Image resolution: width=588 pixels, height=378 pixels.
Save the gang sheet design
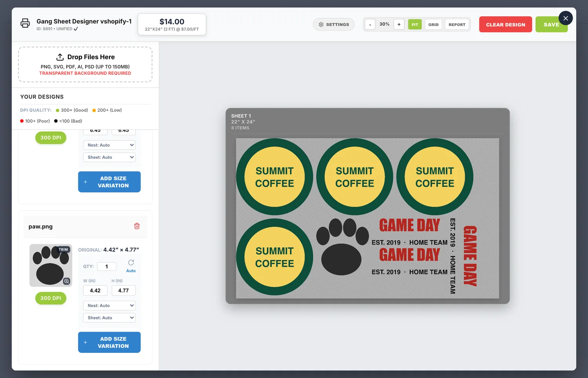click(551, 24)
